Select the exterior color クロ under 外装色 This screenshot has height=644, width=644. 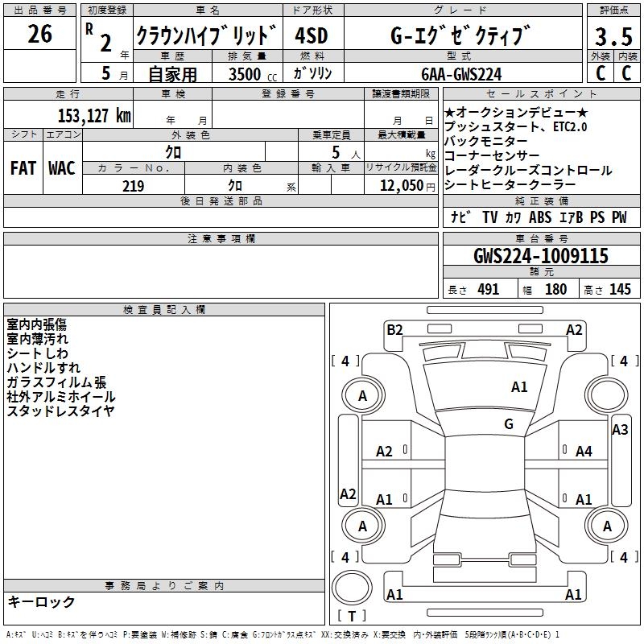tap(173, 152)
